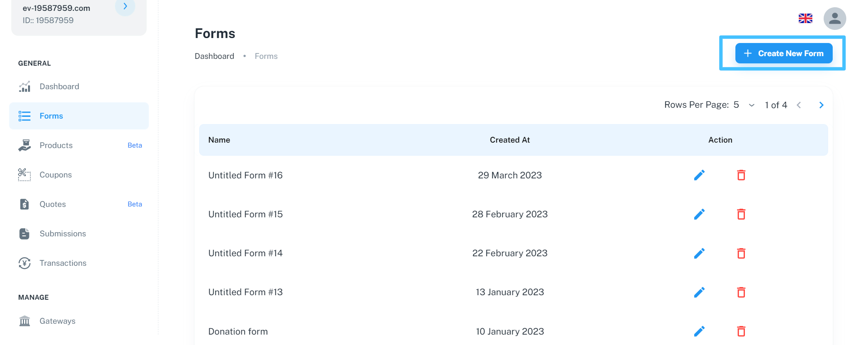Edit Untitled Form #15 with pencil icon

click(x=699, y=214)
